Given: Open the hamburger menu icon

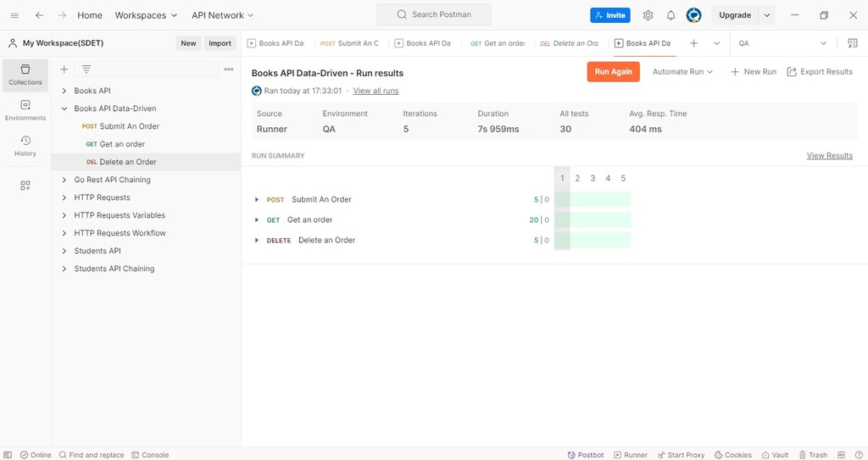Looking at the screenshot, I should click(x=15, y=15).
